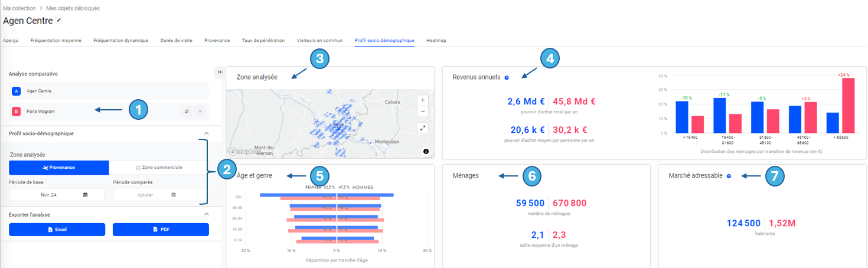Switch to the Taux de pénétration tab
The image size is (868, 268).
point(263,41)
